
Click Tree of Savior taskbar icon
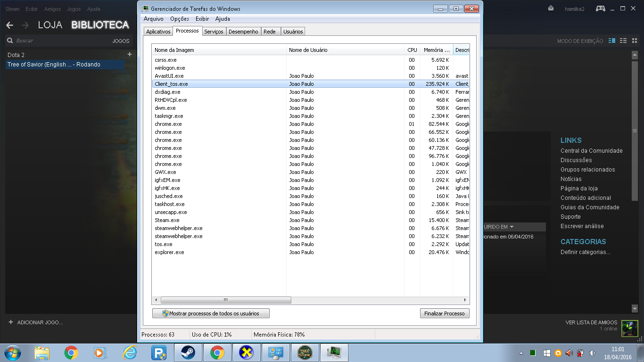click(305, 353)
